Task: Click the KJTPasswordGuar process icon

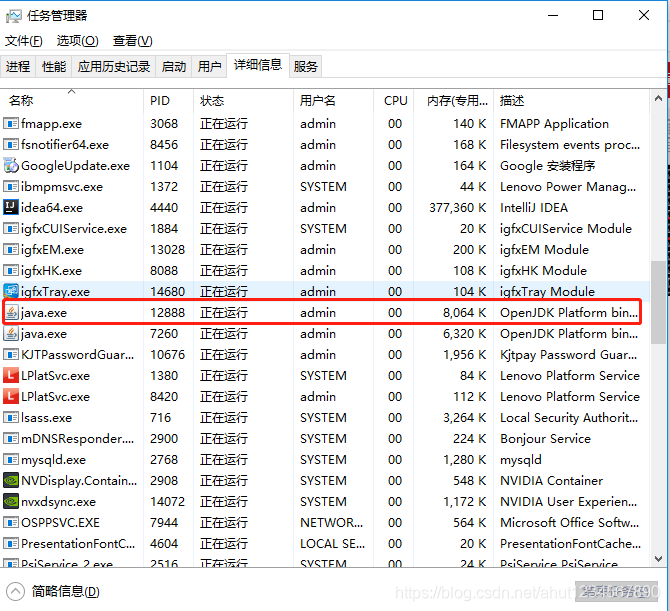Action: click(x=11, y=355)
